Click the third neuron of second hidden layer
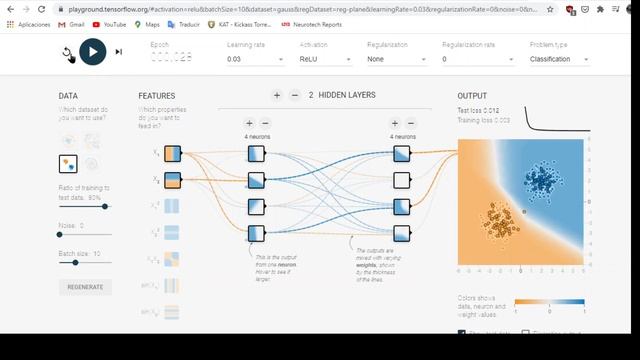Screen dimensions: 640x360 [x=402, y=207]
